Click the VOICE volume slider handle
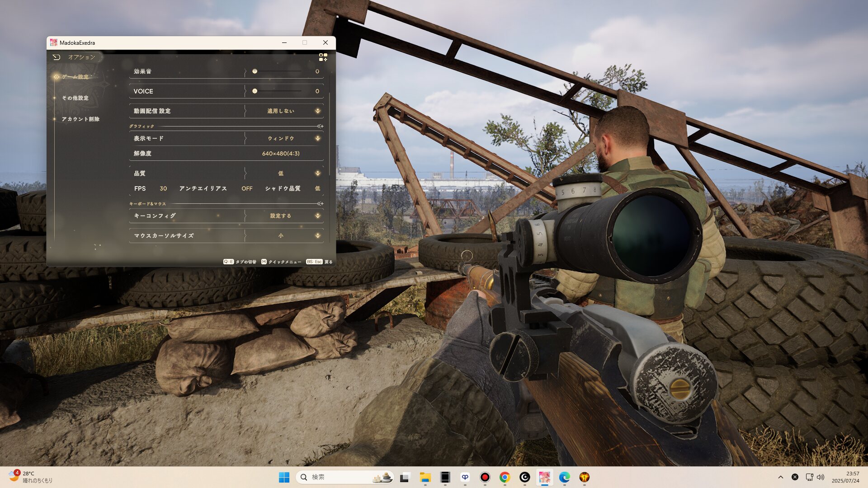This screenshot has height=488, width=868. (x=255, y=91)
